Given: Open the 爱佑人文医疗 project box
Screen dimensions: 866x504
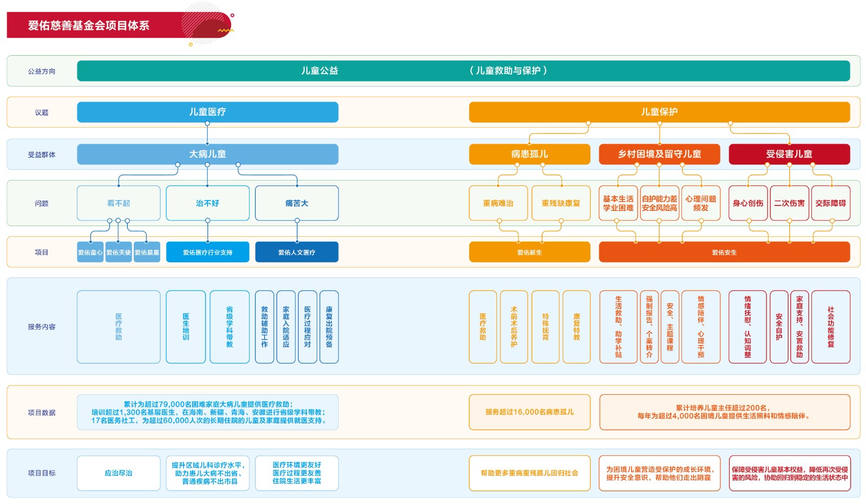Looking at the screenshot, I should click(297, 252).
